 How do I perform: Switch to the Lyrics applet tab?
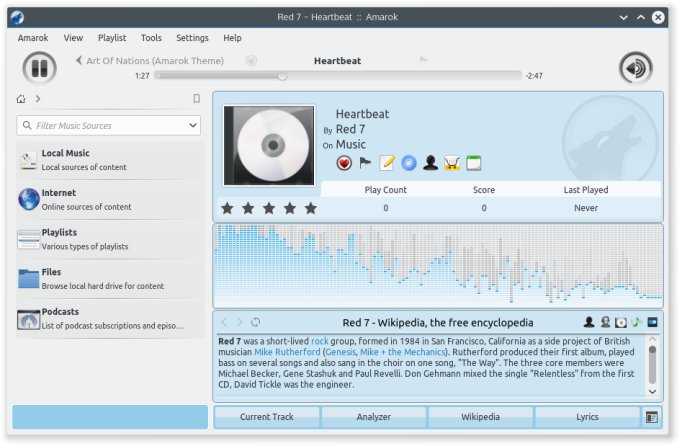[x=587, y=417]
